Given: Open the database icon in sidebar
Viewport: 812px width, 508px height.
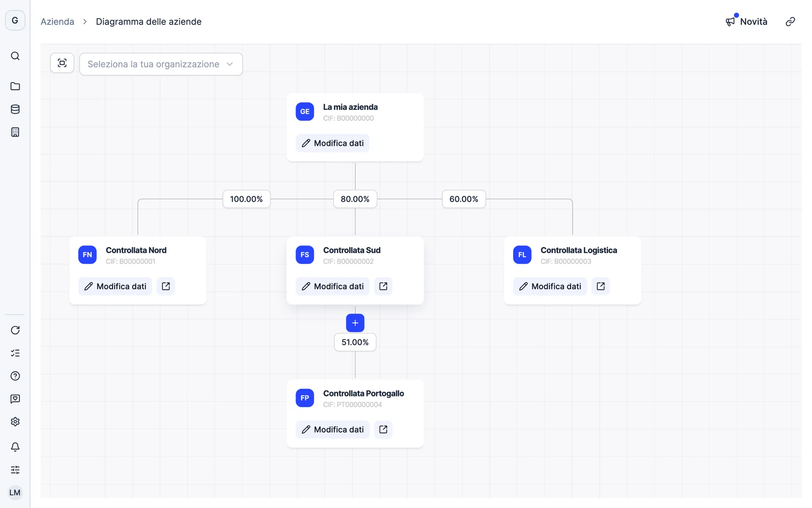Looking at the screenshot, I should tap(15, 109).
